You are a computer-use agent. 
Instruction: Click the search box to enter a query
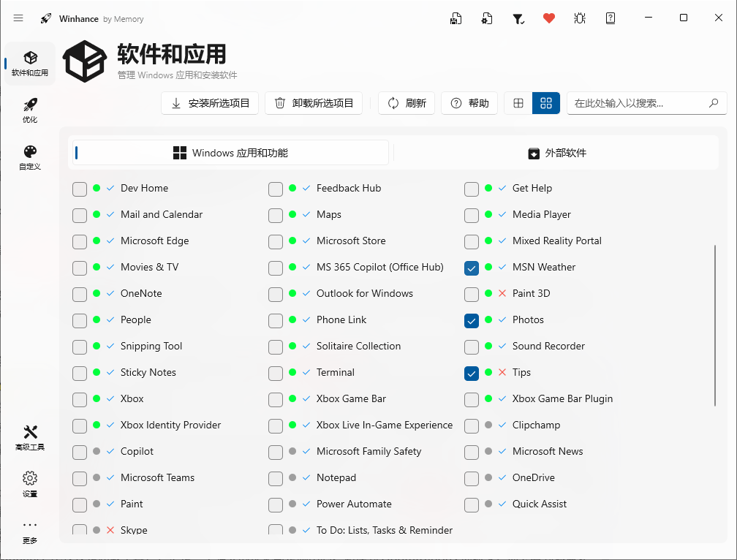pos(646,103)
